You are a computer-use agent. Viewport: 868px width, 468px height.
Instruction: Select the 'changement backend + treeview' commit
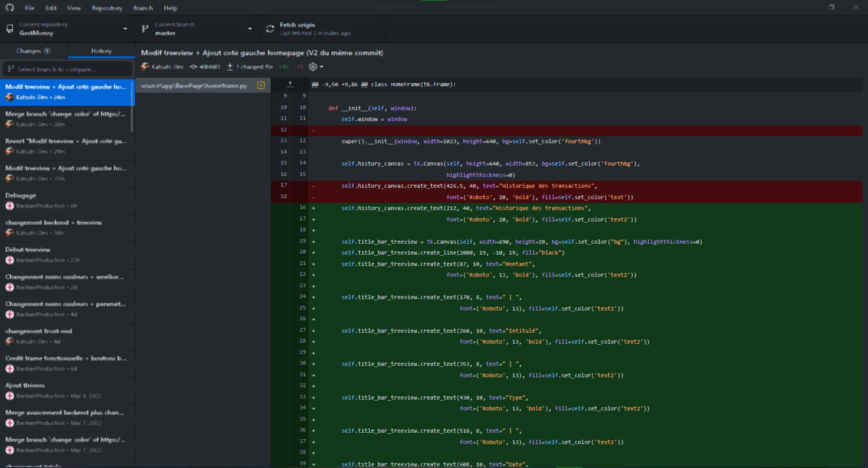click(67, 228)
